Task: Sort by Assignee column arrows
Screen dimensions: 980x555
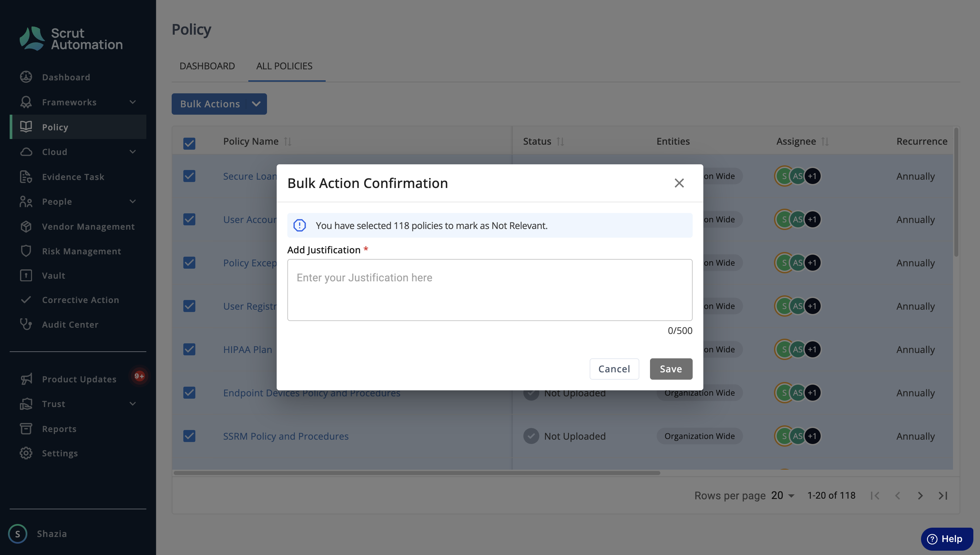Action: [825, 141]
